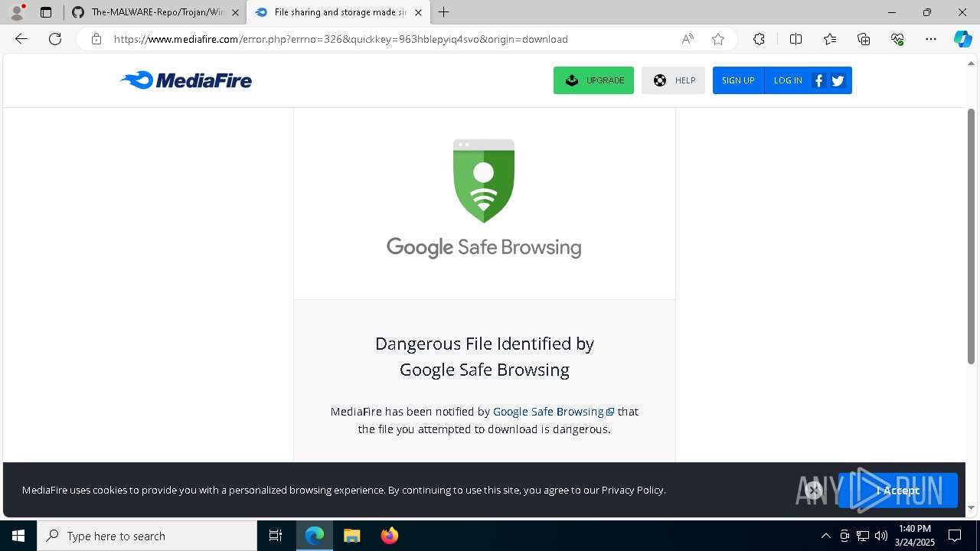Open the browser profile icon
The width and height of the screenshot is (980, 551).
tap(17, 12)
